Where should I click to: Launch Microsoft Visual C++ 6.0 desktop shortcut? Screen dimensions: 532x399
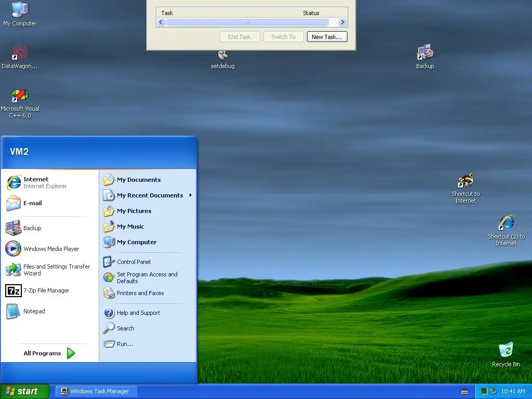tap(20, 103)
